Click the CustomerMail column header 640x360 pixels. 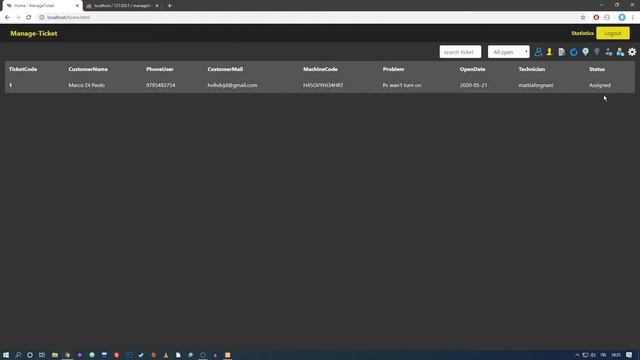pos(225,69)
